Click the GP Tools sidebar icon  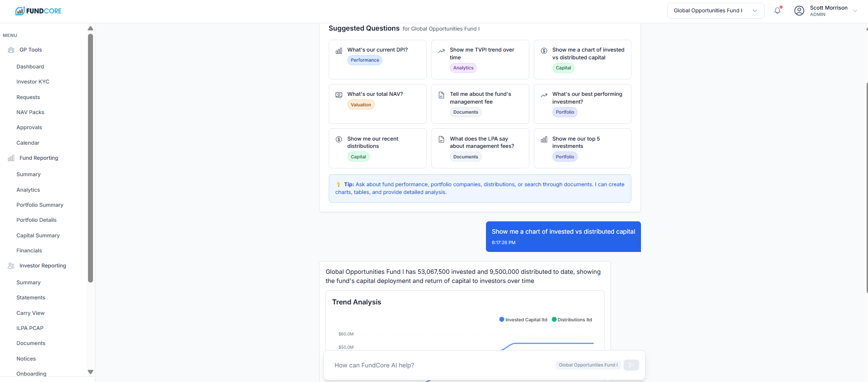coord(11,50)
